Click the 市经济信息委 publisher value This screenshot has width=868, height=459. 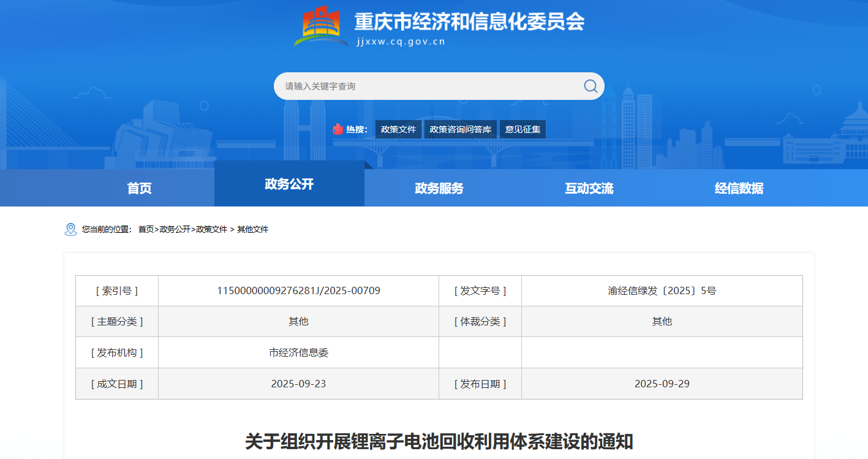pos(299,352)
